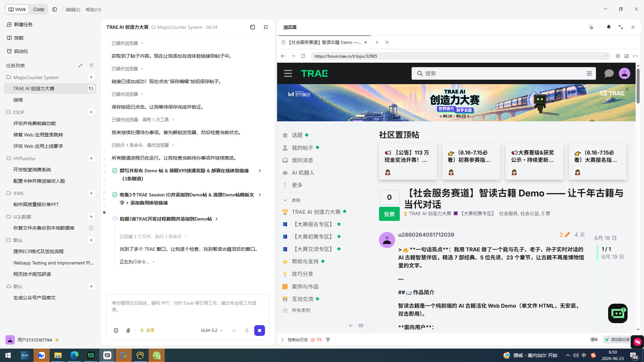Expand 已执行 1 条命令，操作浏览器 step
Viewport: 644px width, 362px height.
(x=143, y=145)
